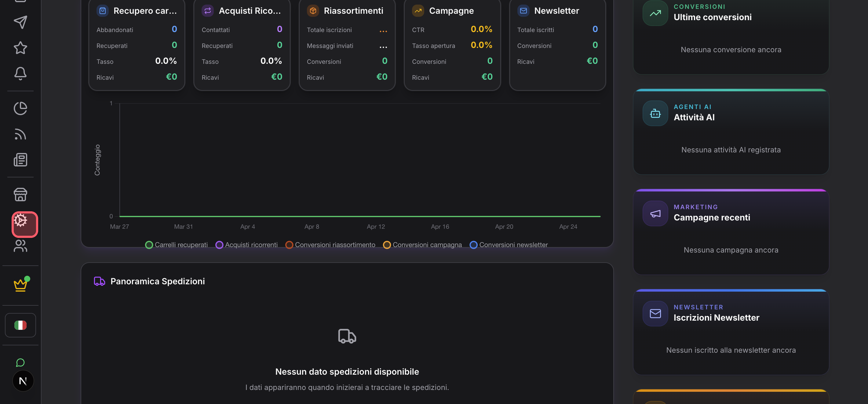Click the trending arrow icon on Campagne card

tap(418, 11)
